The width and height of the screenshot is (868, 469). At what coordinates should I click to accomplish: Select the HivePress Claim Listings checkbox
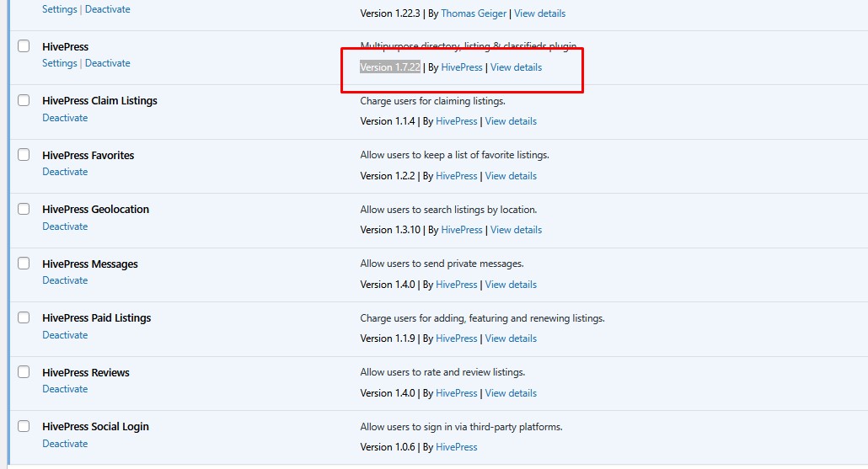click(x=24, y=101)
